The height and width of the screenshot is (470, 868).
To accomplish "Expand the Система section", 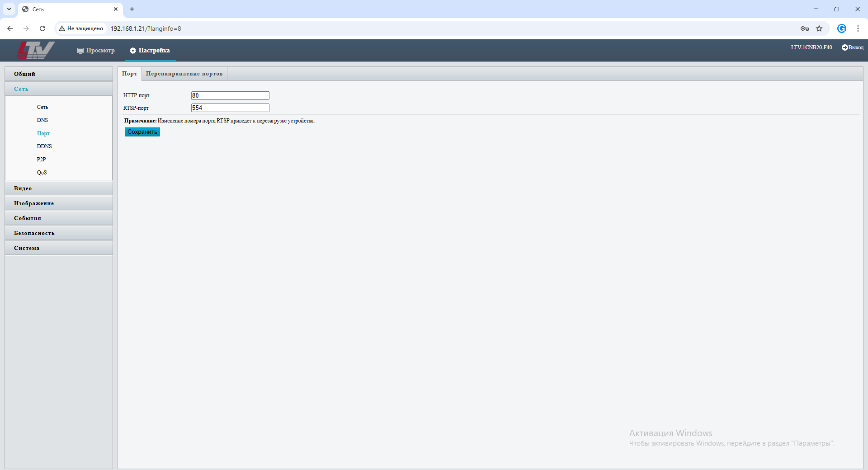I will pyautogui.click(x=59, y=248).
